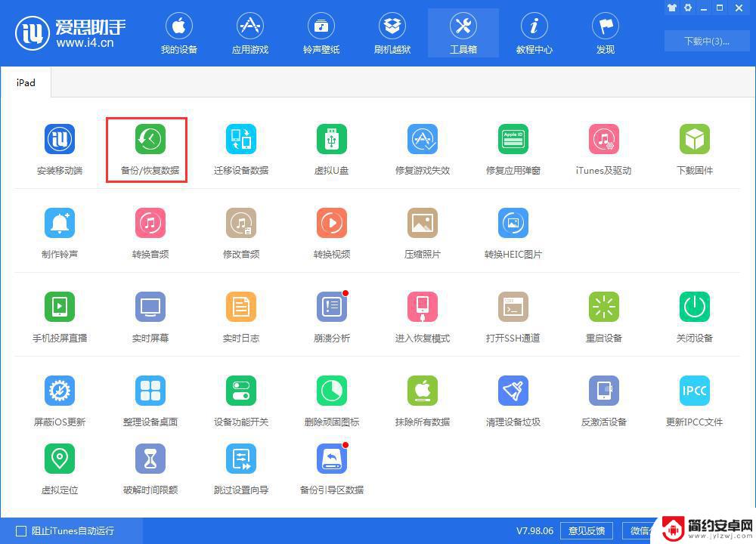
Task: Select 删除顽固图标 tool
Action: click(332, 391)
